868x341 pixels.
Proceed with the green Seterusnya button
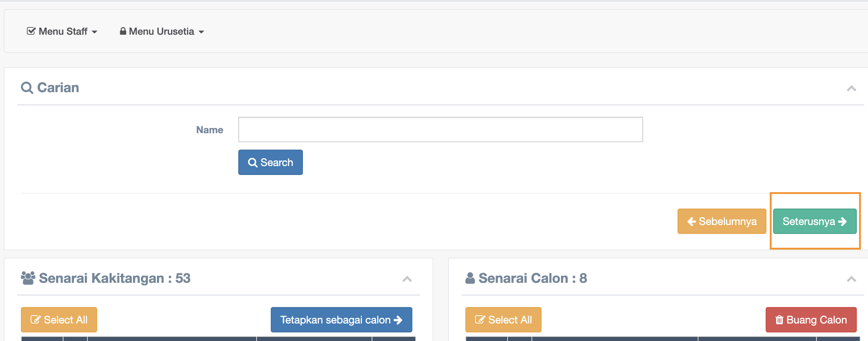point(815,221)
